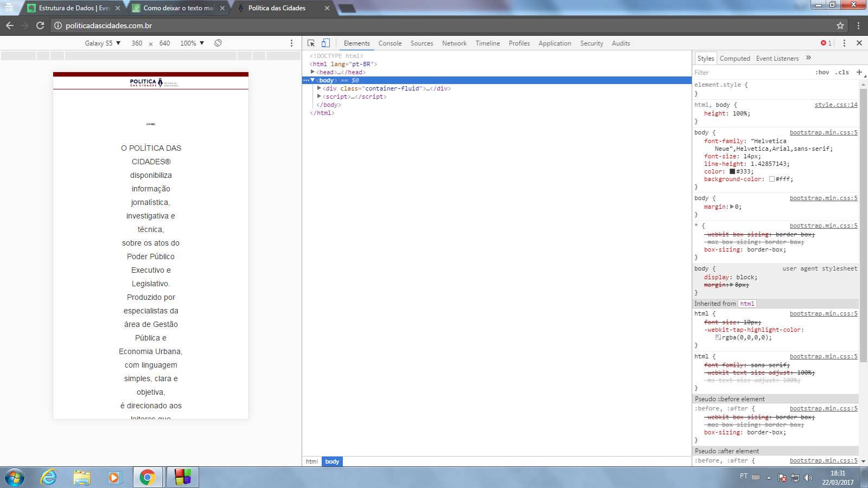Add a new style rule with plus icon
This screenshot has width=868, height=488.
point(859,72)
